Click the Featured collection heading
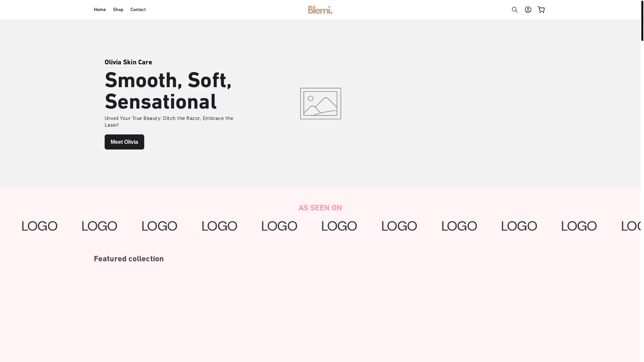This screenshot has width=644, height=362. coord(129,259)
